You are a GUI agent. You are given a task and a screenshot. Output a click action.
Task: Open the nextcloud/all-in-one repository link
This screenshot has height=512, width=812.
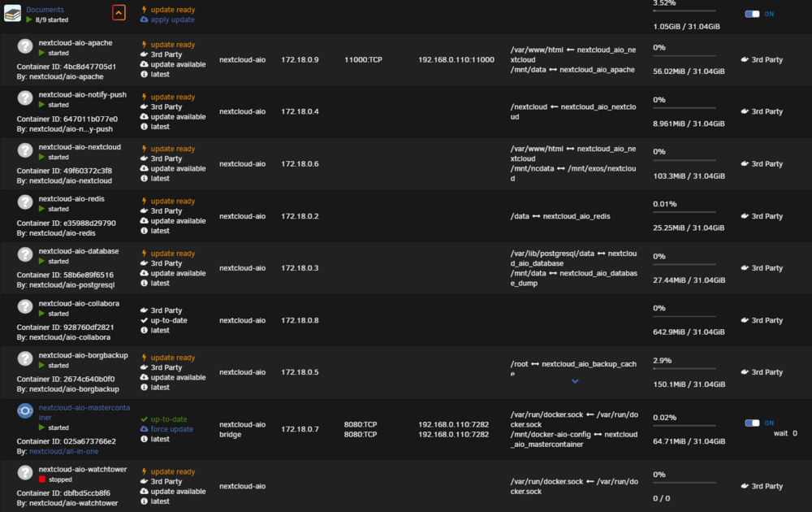63,451
